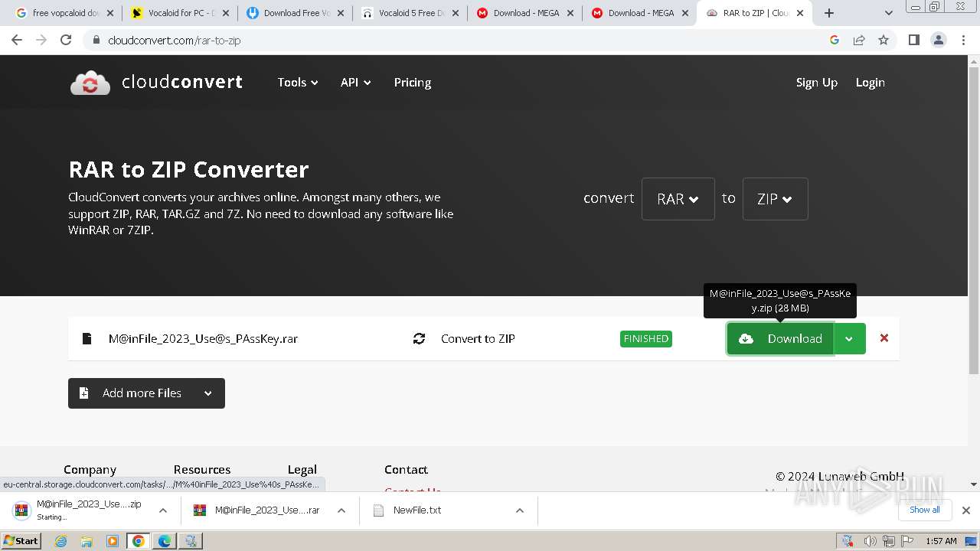Reload the page with refresh icon
This screenshot has width=980, height=551.
tap(66, 40)
